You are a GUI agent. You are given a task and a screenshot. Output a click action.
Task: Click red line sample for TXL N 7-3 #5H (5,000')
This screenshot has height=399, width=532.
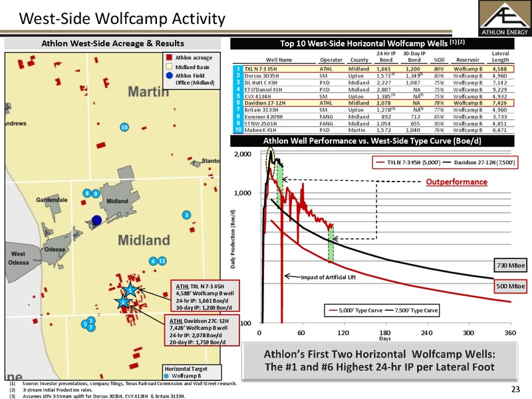click(x=380, y=162)
